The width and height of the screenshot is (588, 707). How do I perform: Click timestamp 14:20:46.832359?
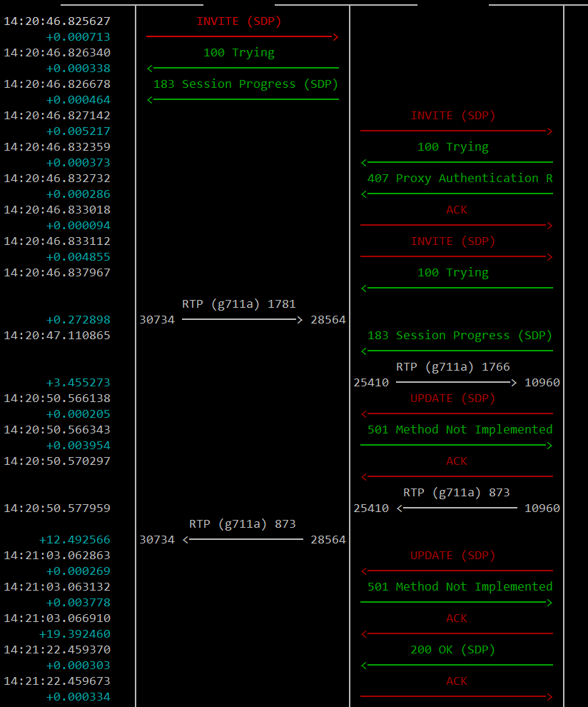click(57, 147)
